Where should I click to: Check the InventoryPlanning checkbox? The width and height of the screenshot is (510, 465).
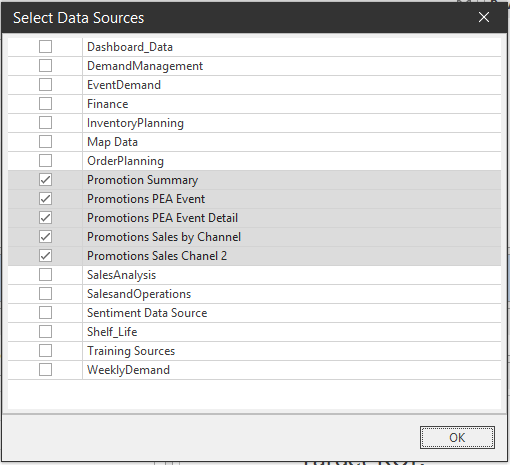[45, 123]
